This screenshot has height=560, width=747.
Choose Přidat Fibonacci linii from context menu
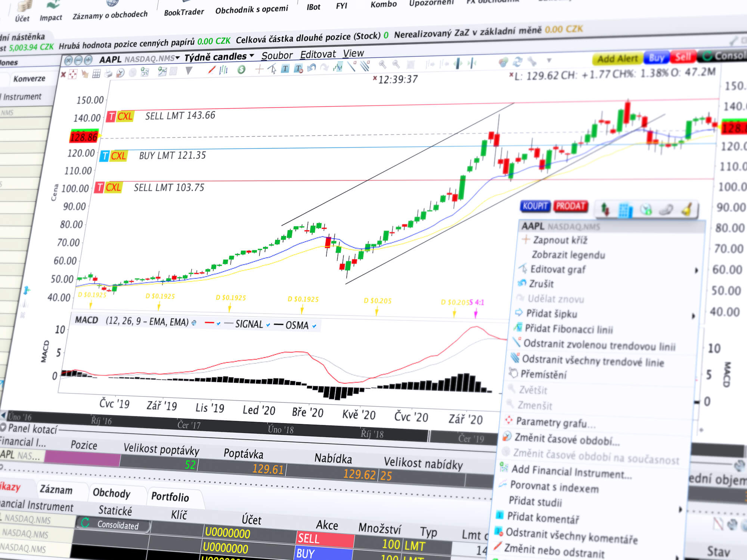point(563,329)
